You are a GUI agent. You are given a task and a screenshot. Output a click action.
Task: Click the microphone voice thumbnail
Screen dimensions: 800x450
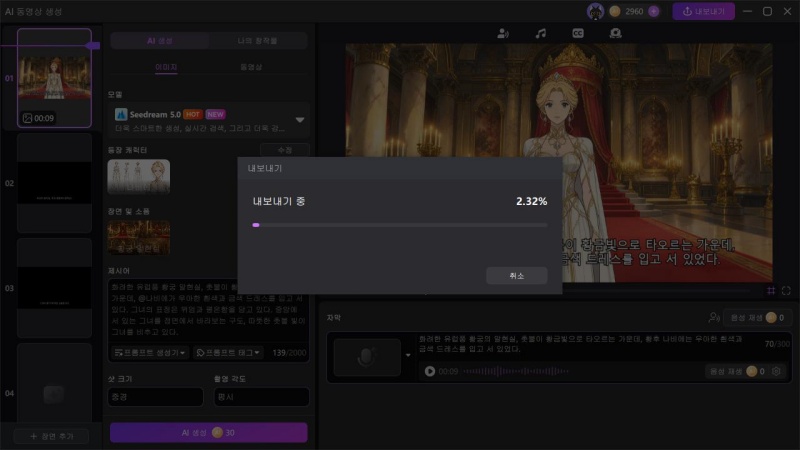(367, 357)
